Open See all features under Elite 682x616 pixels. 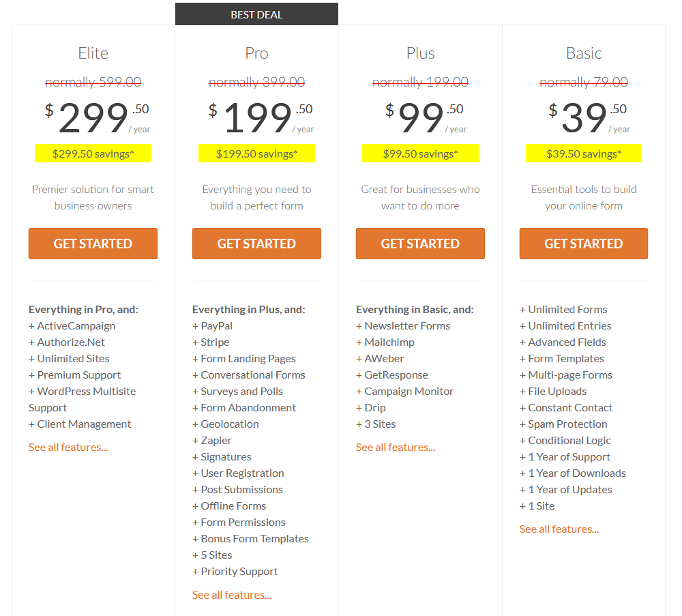point(68,447)
